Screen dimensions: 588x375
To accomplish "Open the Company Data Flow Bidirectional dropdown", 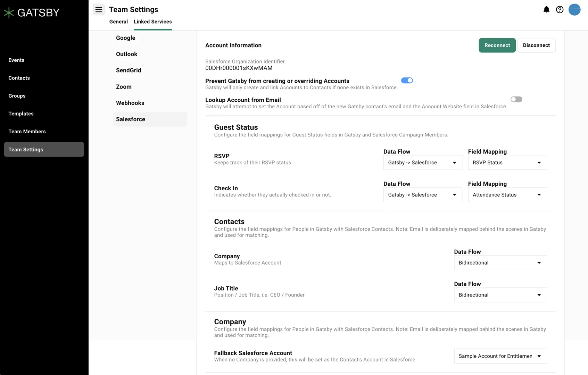I will [x=500, y=263].
